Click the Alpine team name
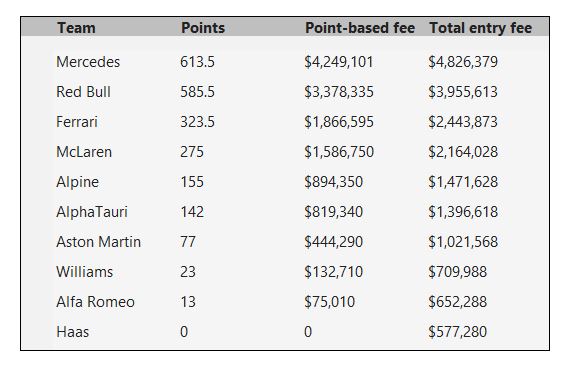The height and width of the screenshot is (375, 567). click(x=77, y=182)
